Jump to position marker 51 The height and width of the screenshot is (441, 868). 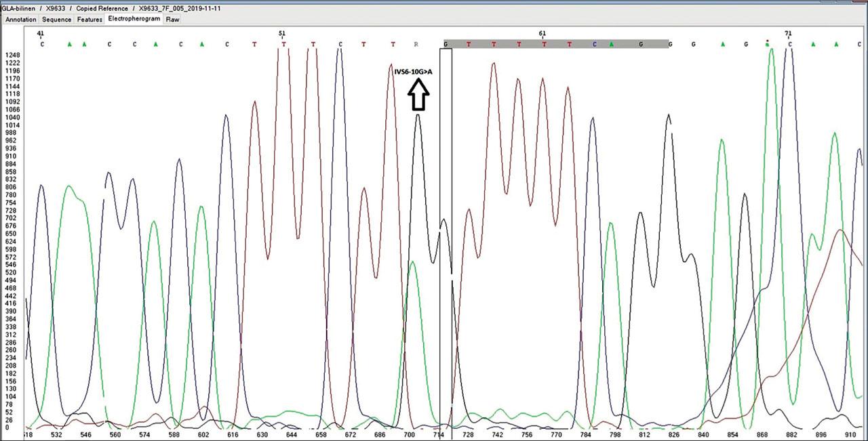[283, 33]
